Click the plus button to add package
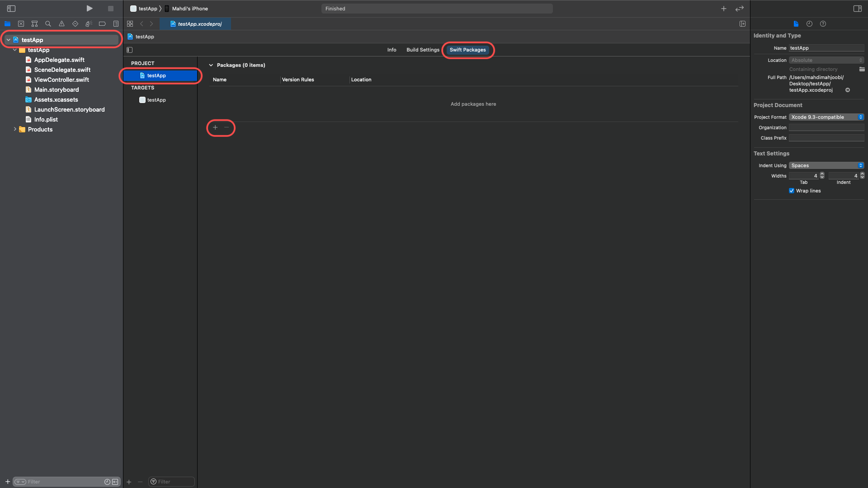Viewport: 868px width, 488px height. (x=215, y=128)
